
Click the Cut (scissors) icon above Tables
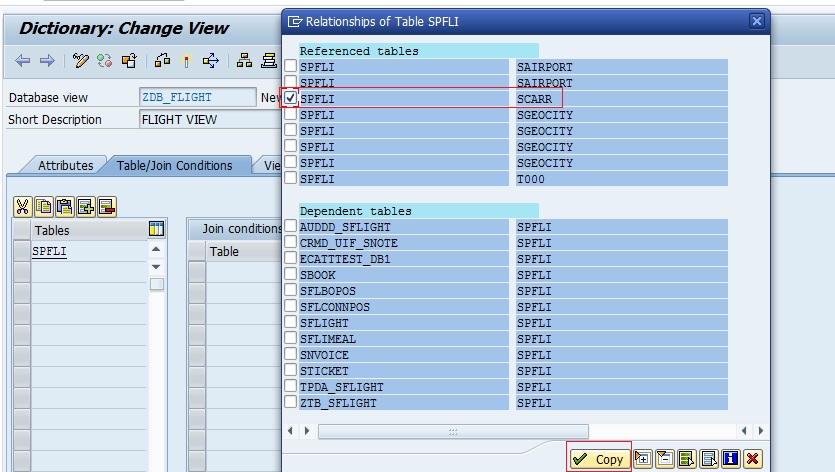click(22, 206)
